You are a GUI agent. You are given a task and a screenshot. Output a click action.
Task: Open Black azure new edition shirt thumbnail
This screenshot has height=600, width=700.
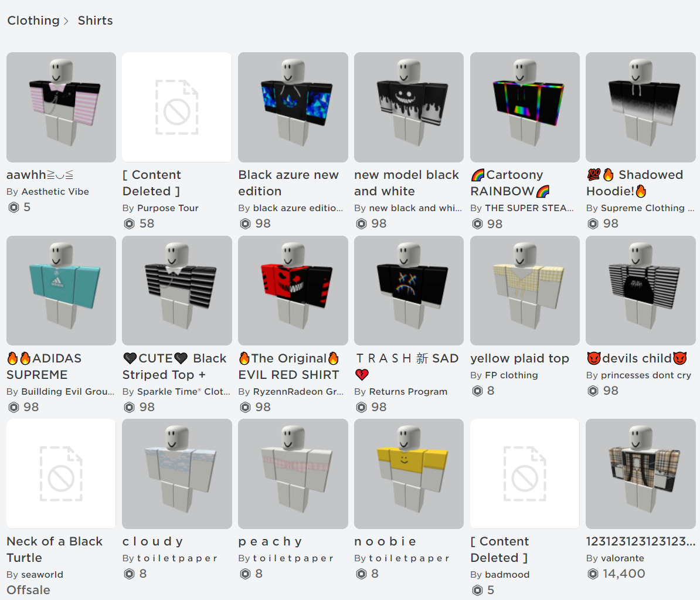click(x=293, y=107)
